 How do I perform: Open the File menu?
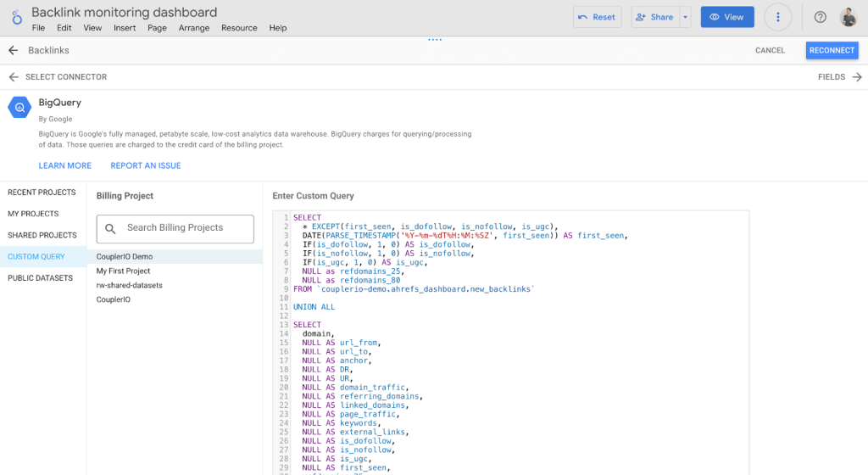tap(38, 28)
